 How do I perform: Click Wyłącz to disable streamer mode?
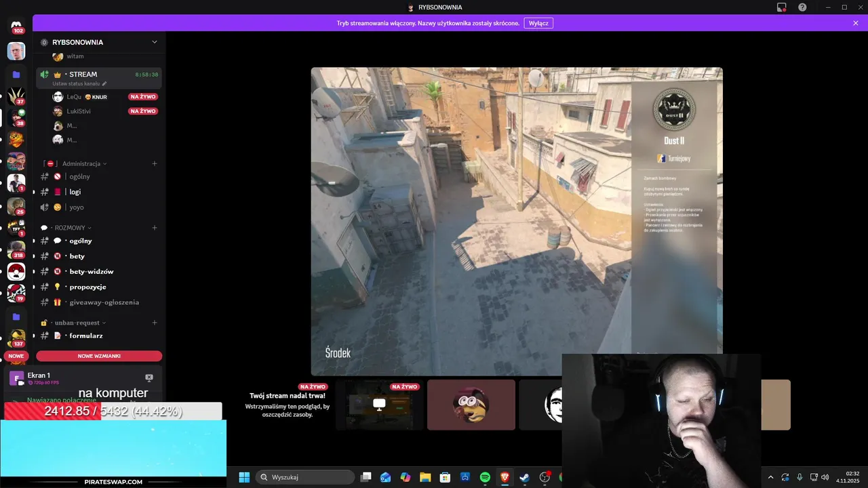click(538, 23)
